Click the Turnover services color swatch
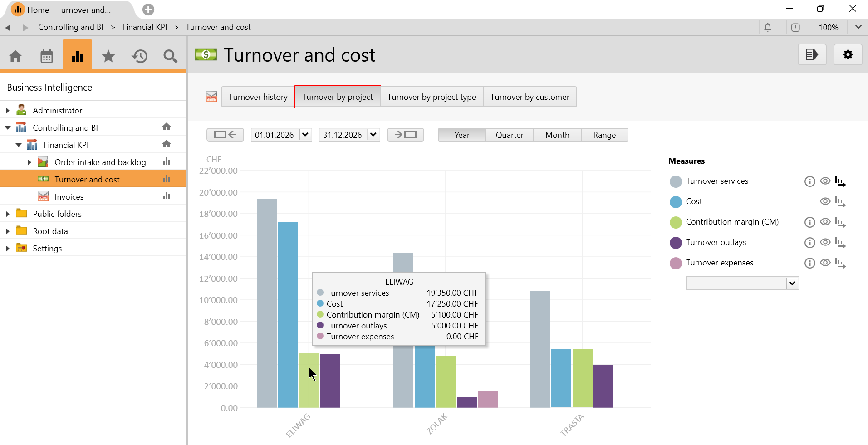Viewport: 868px width, 445px height. point(676,181)
